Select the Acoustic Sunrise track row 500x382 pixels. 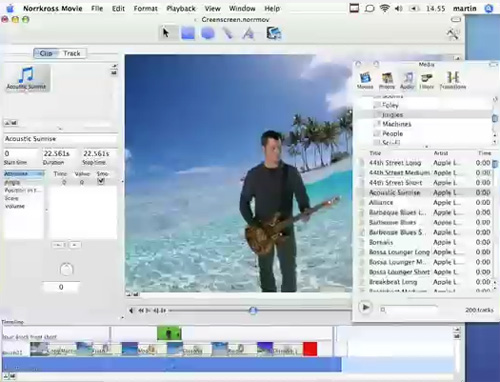click(x=425, y=192)
